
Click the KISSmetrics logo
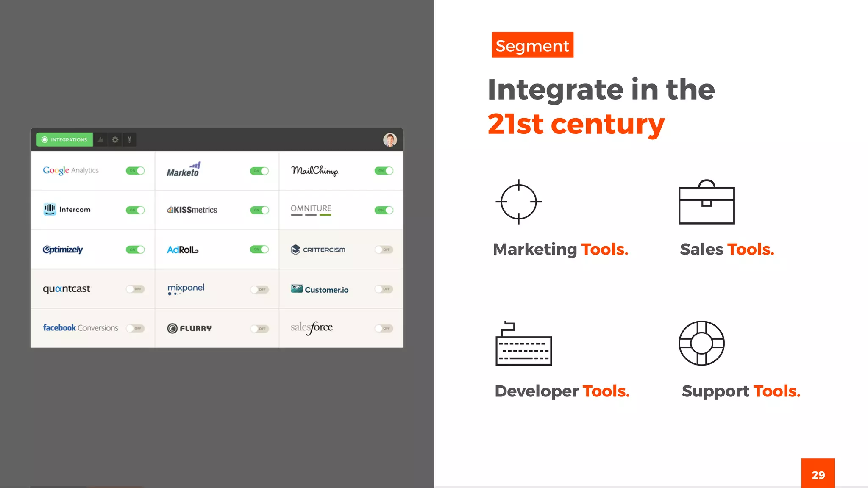[x=192, y=210]
